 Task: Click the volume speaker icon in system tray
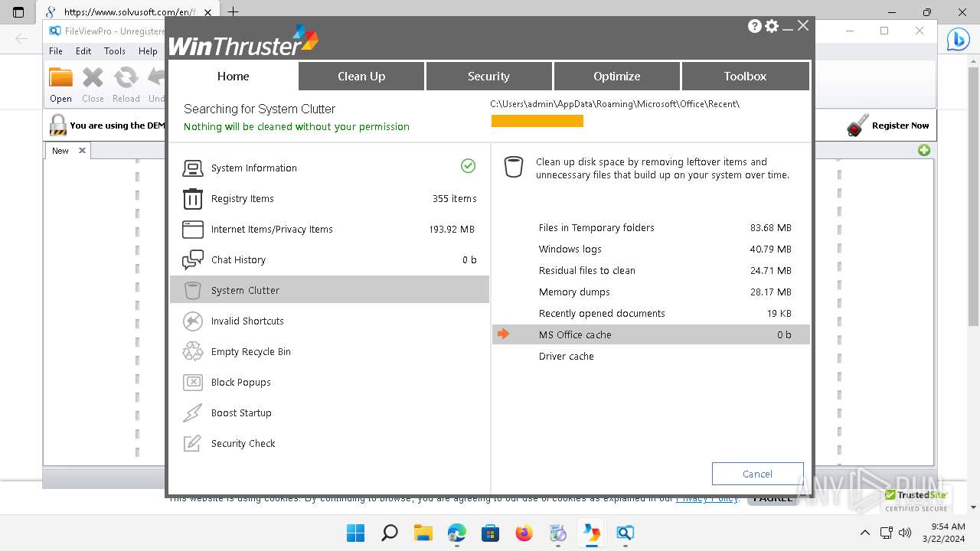point(905,533)
